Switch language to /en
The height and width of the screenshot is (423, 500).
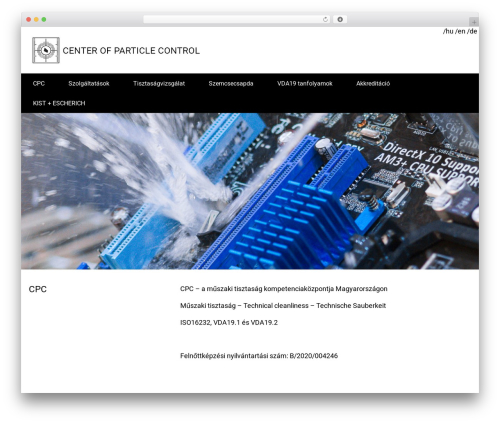(460, 31)
